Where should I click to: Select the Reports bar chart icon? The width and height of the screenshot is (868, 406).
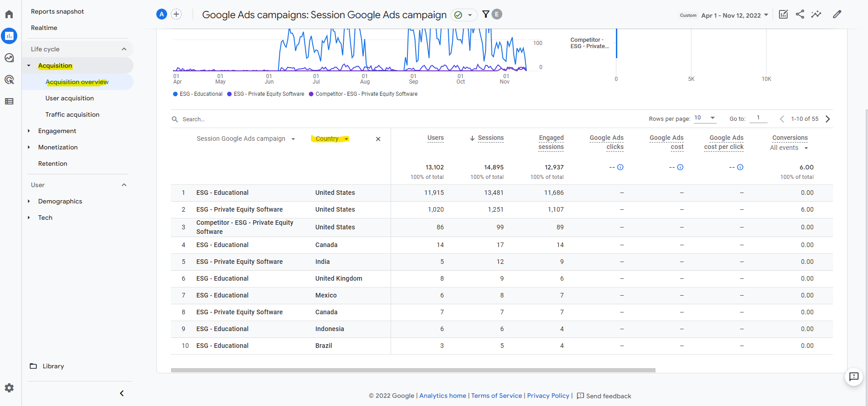point(9,36)
